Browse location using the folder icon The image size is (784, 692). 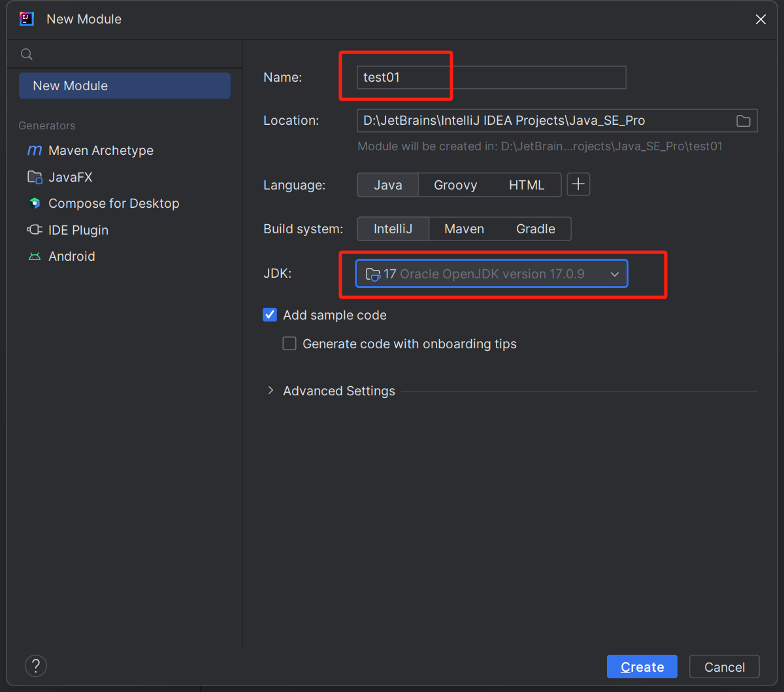743,121
